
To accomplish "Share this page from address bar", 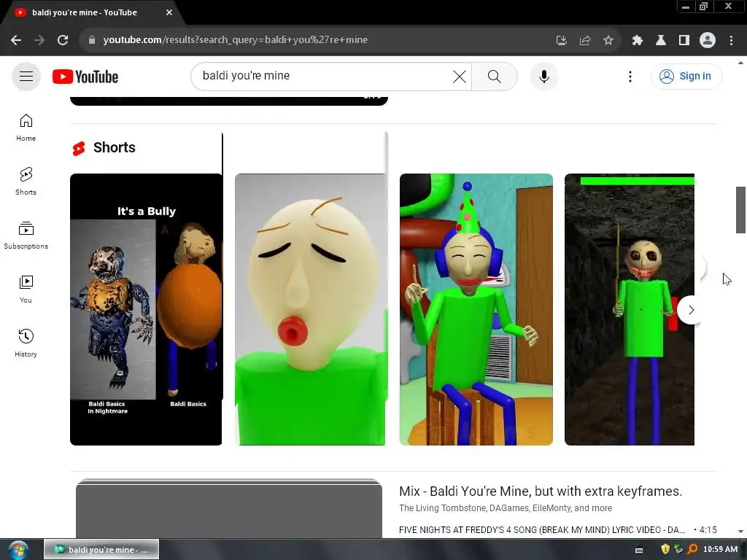I will pos(585,41).
